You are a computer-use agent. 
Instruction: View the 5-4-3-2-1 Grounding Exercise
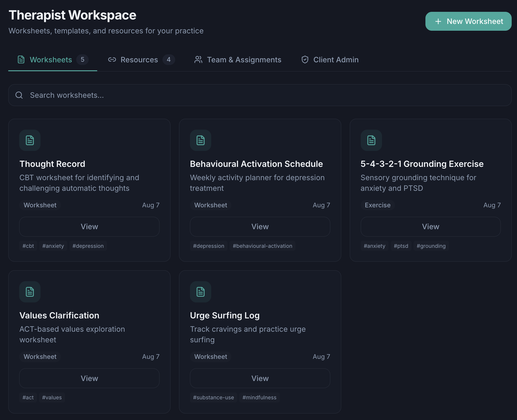point(430,227)
